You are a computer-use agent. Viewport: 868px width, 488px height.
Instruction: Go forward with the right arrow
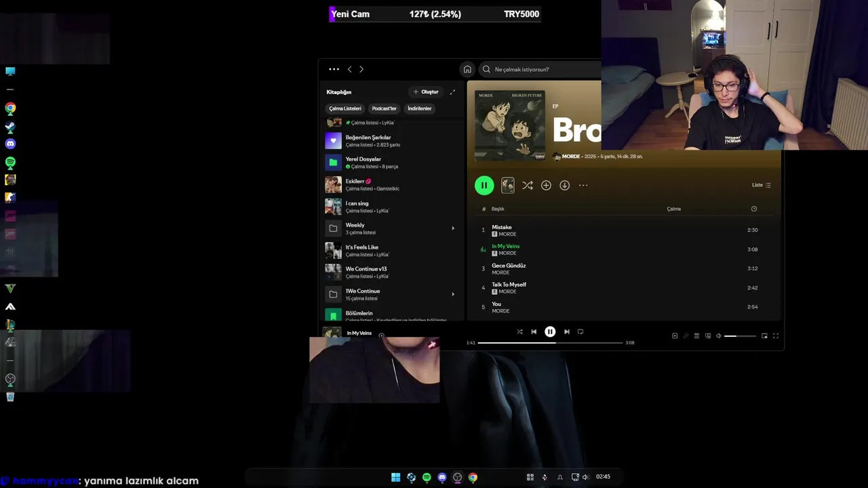click(x=361, y=69)
